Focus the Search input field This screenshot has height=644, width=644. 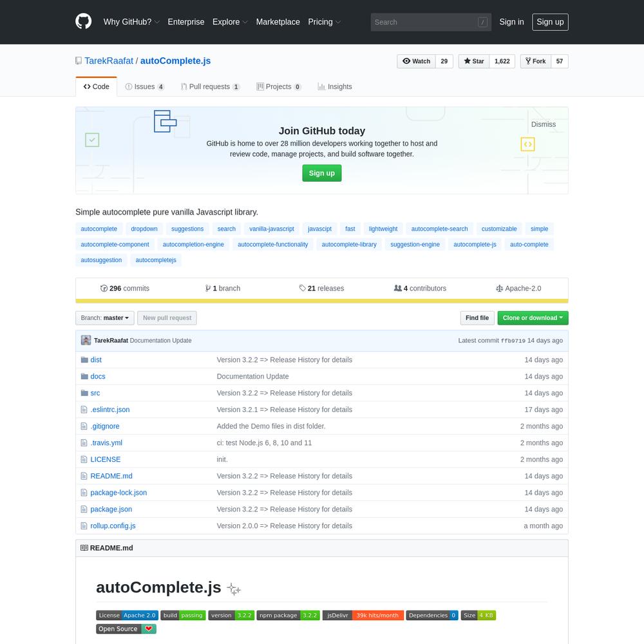(431, 22)
